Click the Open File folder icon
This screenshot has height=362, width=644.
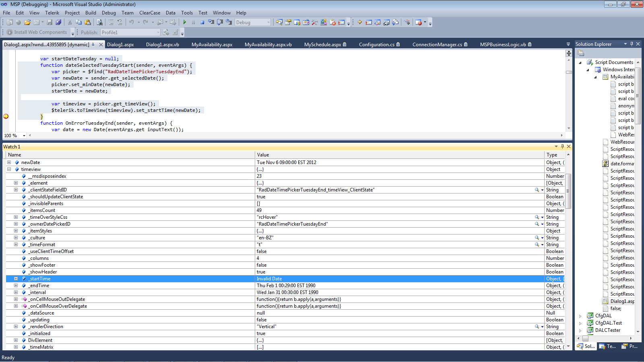pos(27,23)
